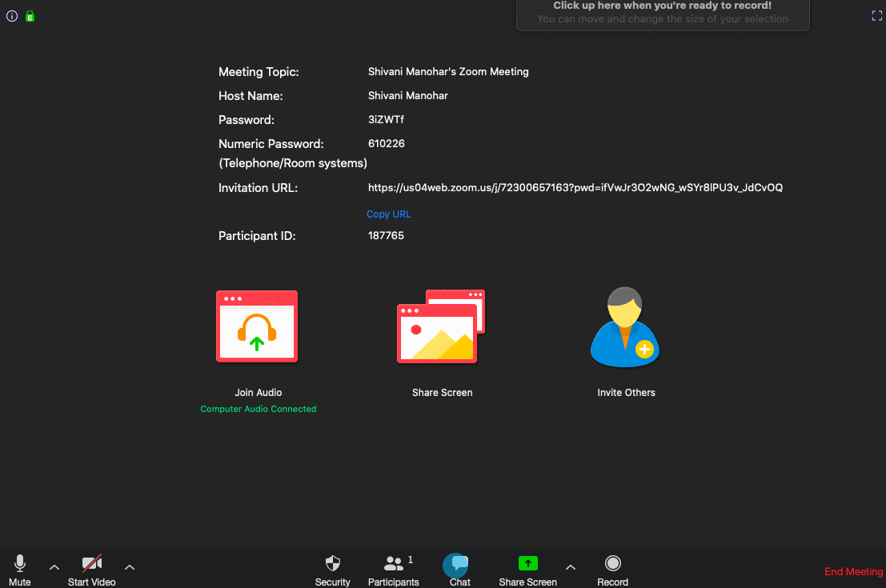
Task: Click the Invite Others person icon
Action: coord(625,327)
